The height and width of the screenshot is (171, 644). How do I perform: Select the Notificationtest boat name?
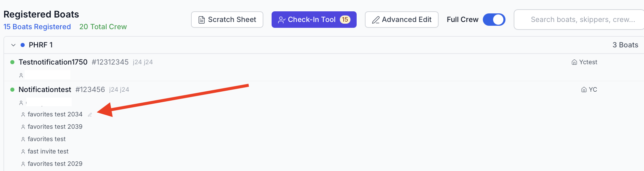pos(45,90)
